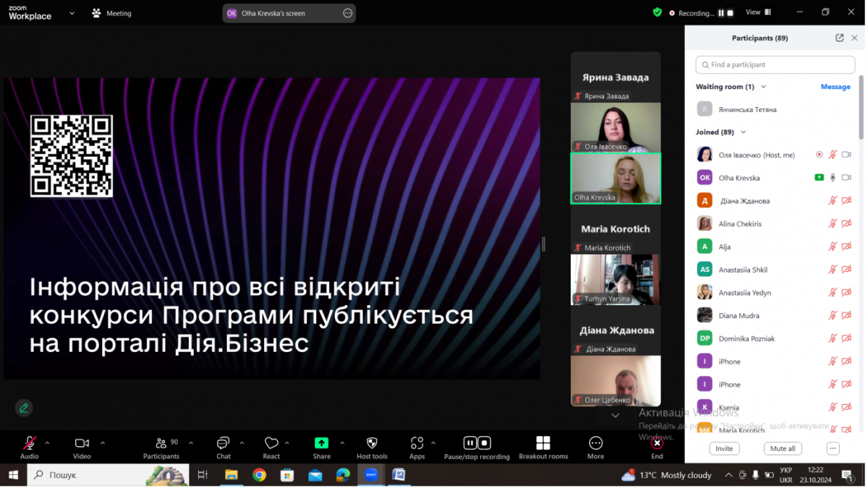The width and height of the screenshot is (868, 488).
Task: Collapse the Joined section
Action: click(x=743, y=132)
